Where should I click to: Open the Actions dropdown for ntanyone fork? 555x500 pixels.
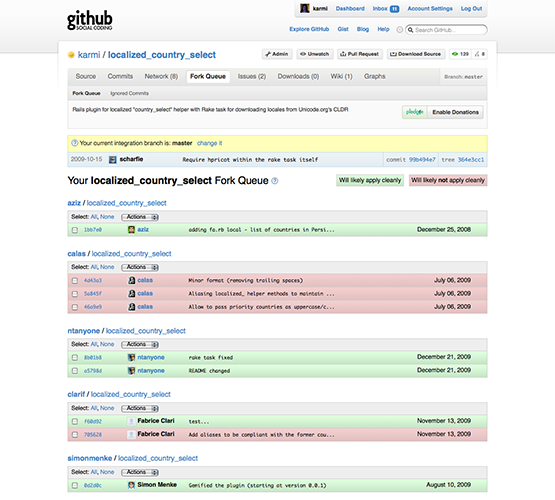(140, 344)
